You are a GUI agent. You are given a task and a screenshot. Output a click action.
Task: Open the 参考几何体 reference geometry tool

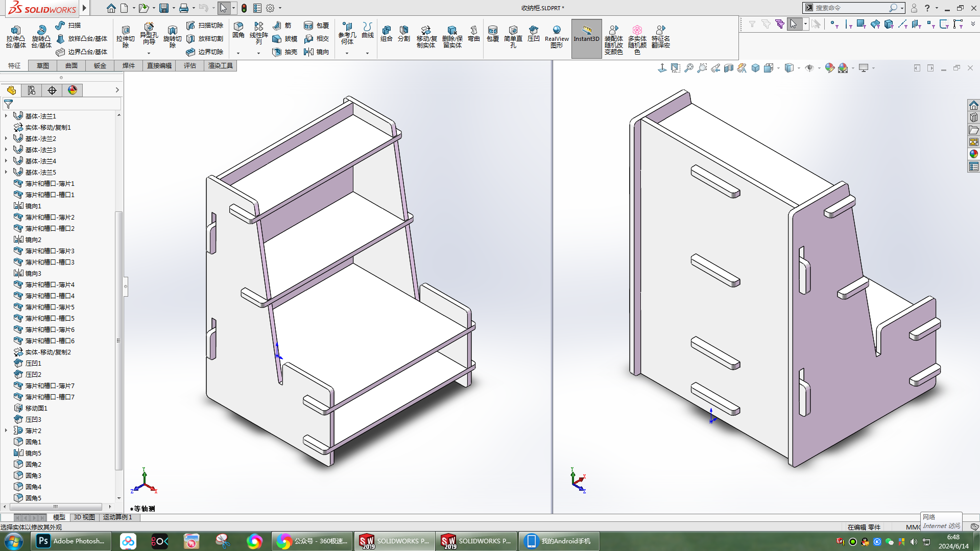click(347, 34)
